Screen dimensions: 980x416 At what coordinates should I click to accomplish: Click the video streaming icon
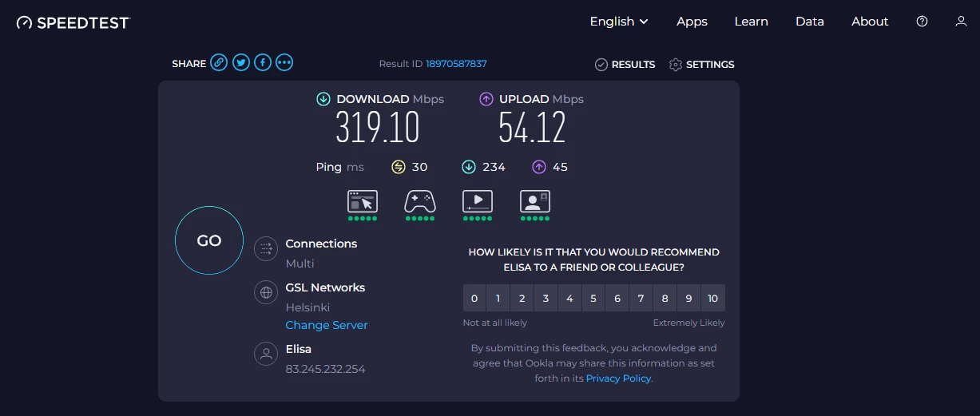[478, 201]
